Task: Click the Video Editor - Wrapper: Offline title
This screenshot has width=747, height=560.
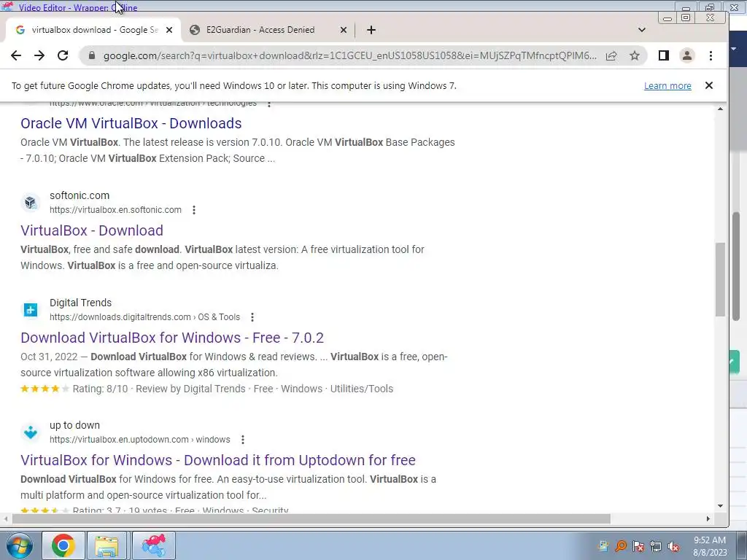Action: click(78, 7)
